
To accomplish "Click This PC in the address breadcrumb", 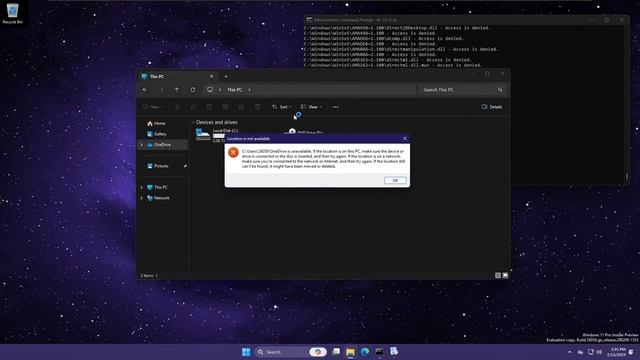I will [235, 90].
